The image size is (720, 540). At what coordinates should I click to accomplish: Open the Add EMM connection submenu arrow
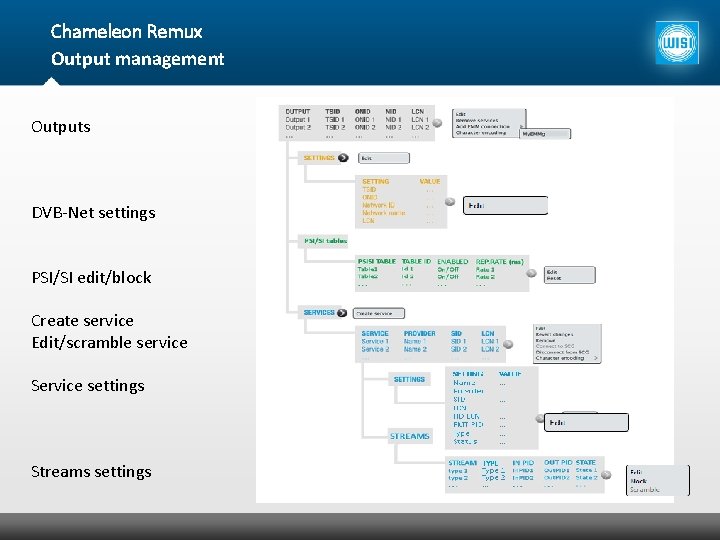pyautogui.click(x=521, y=126)
